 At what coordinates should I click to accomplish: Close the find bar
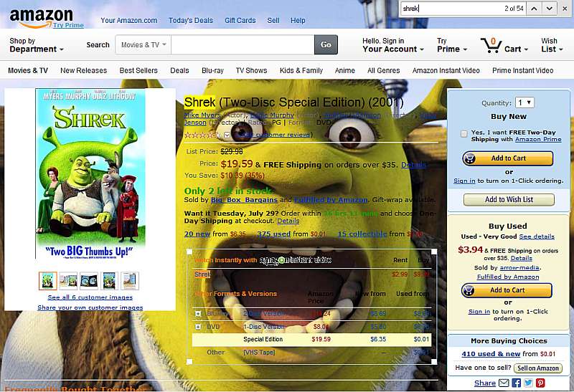565,9
